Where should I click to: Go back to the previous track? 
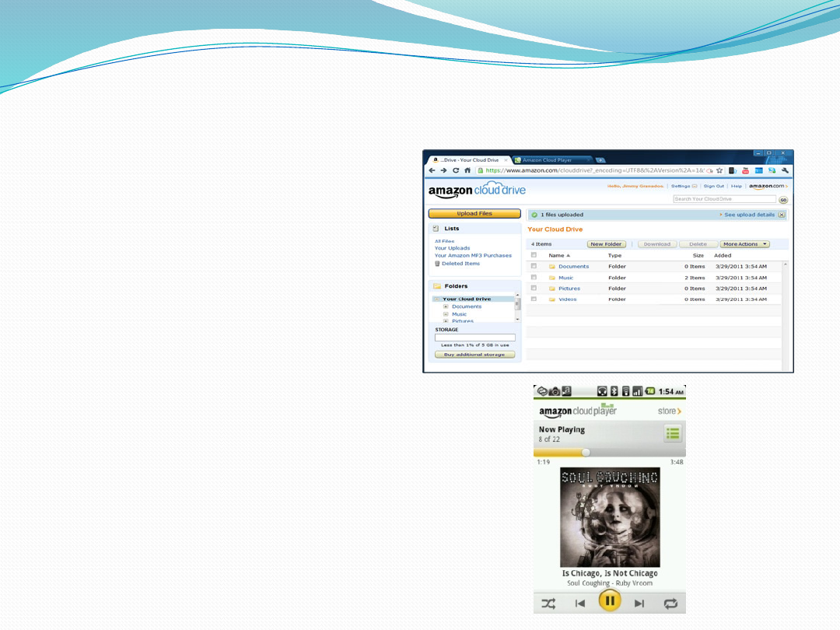(580, 603)
